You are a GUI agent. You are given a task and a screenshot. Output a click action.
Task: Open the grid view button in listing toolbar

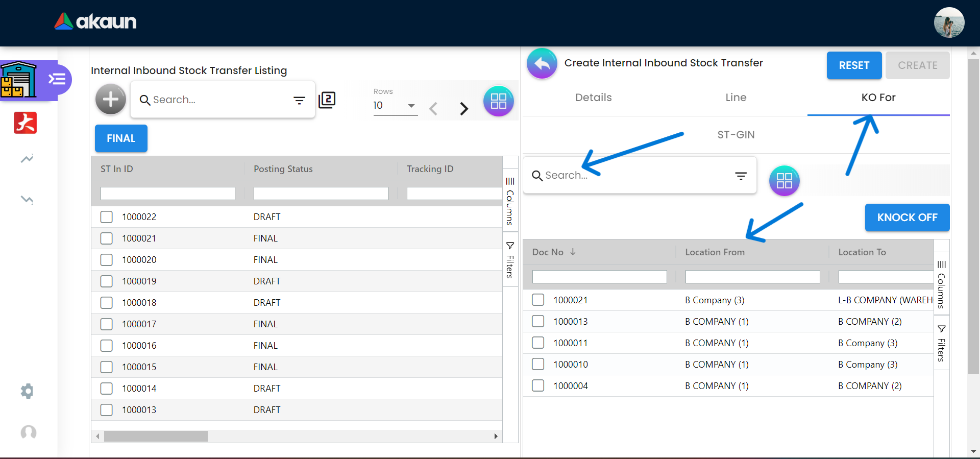click(498, 101)
